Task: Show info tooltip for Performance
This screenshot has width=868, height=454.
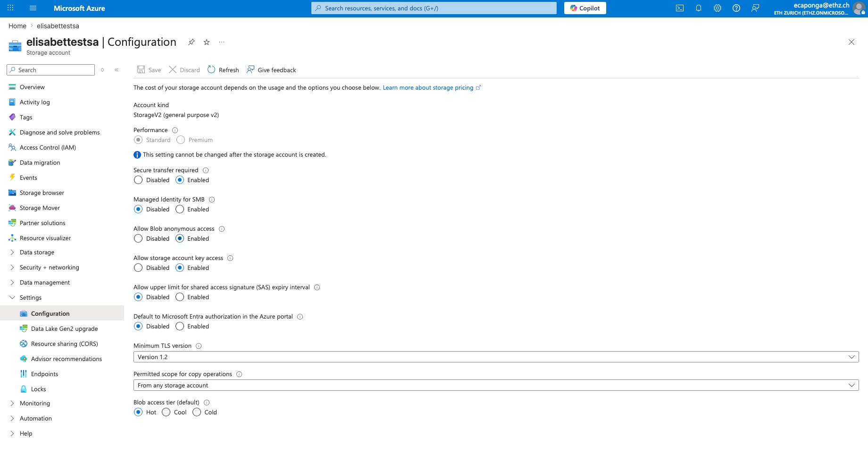Action: pos(175,130)
